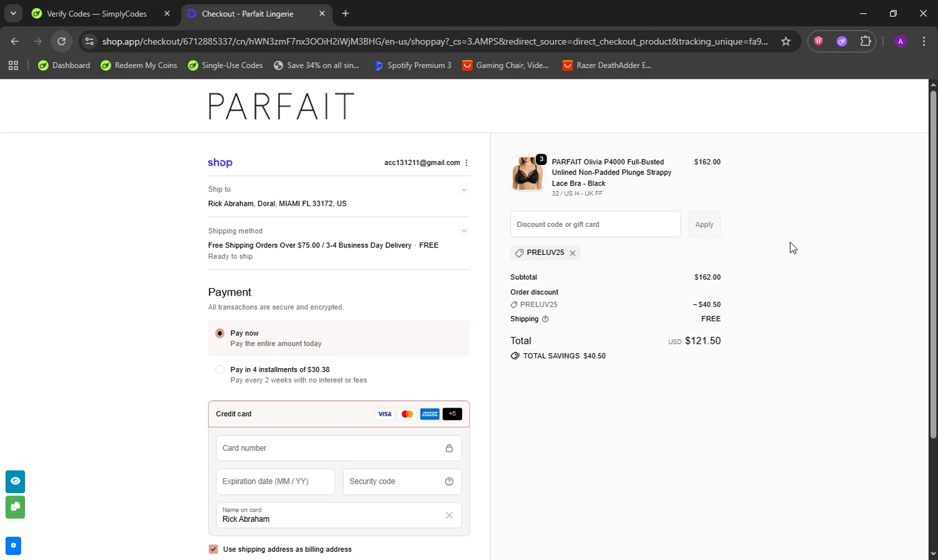Reload the checkout page
This screenshot has height=560, width=938.
(x=61, y=41)
